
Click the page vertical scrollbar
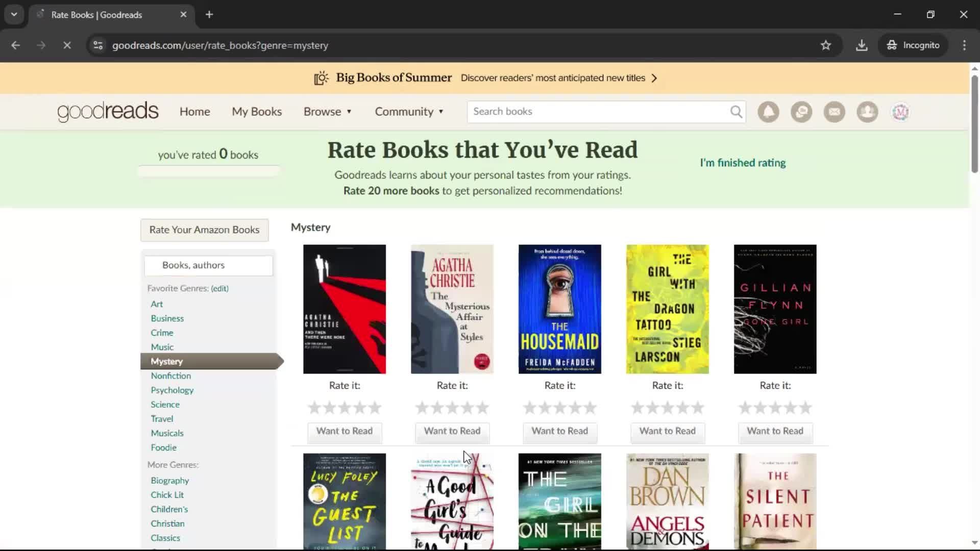pos(974,124)
